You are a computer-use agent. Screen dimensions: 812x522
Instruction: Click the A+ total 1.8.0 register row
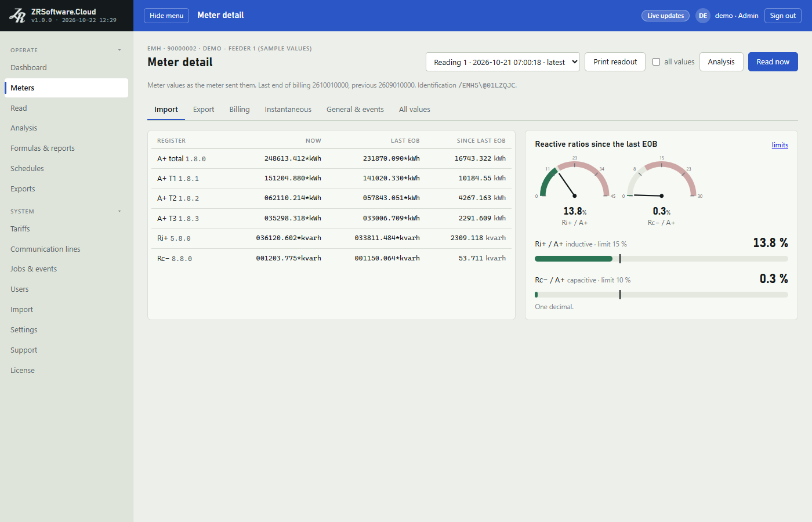[331, 158]
